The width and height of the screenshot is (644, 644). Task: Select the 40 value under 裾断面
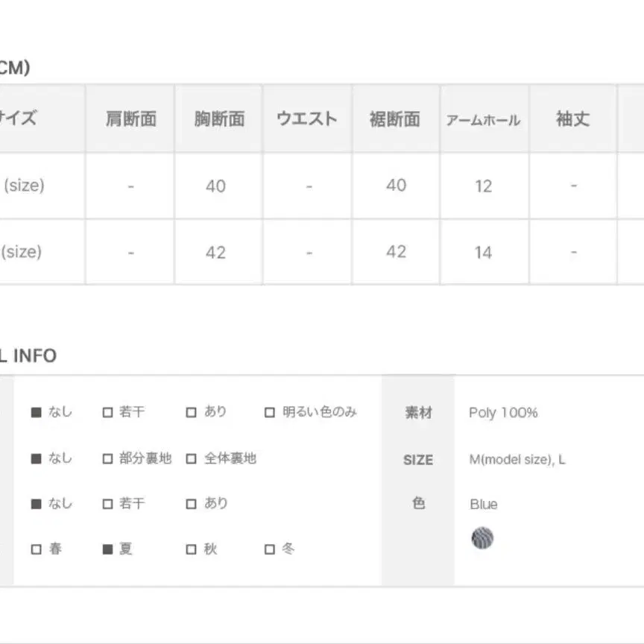pyautogui.click(x=397, y=186)
